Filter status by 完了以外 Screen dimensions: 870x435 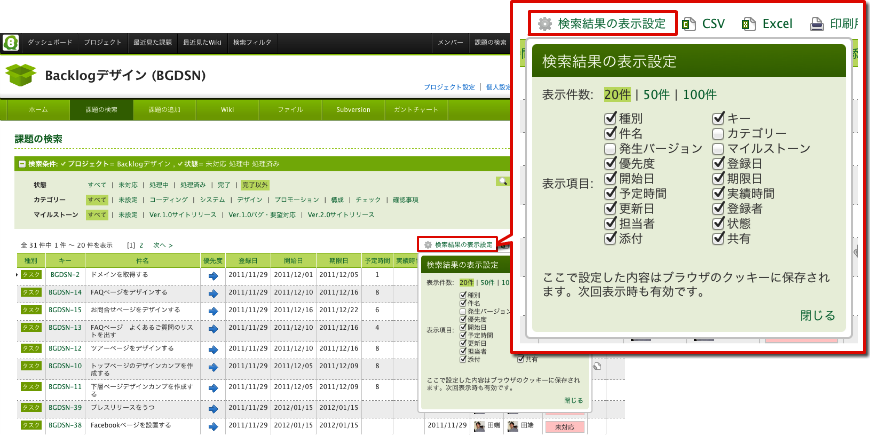tap(255, 185)
